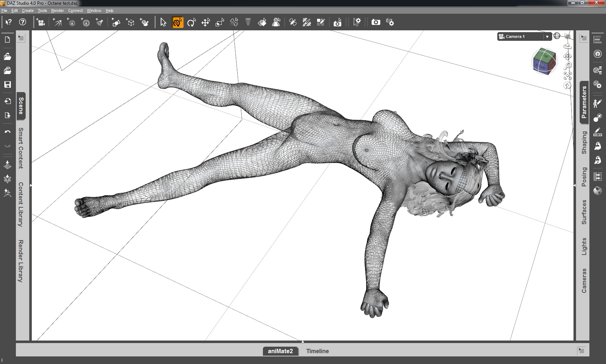Select the Region Navigator figure tool
This screenshot has height=364, width=606.
[276, 23]
